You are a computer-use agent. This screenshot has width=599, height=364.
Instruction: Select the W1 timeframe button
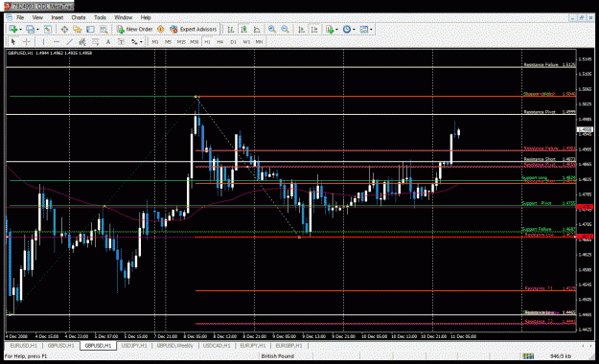click(x=246, y=41)
